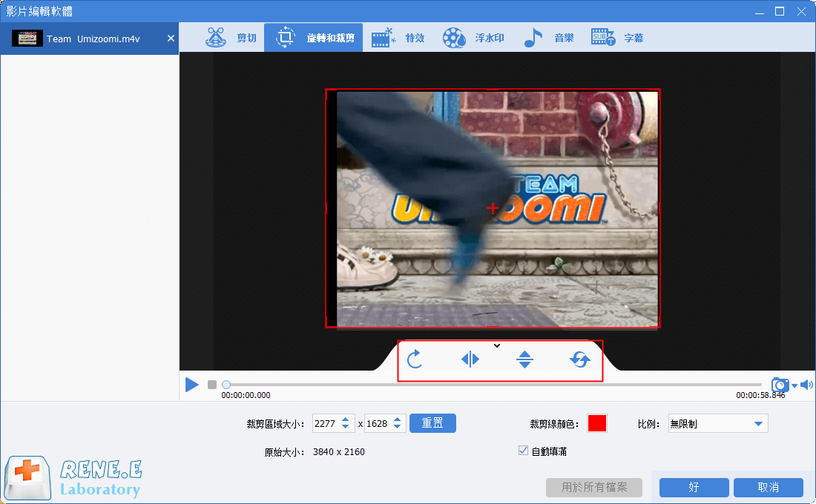Click the crop width field showing 2277
The height and width of the screenshot is (504, 816).
click(326, 423)
